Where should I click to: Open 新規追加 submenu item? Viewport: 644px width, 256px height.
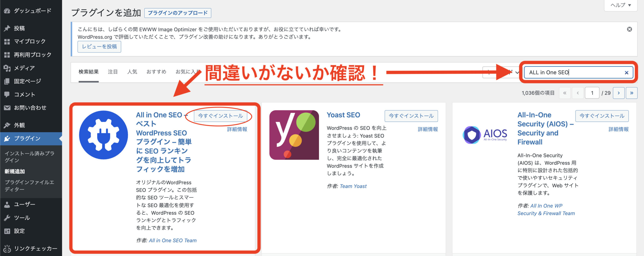(15, 172)
